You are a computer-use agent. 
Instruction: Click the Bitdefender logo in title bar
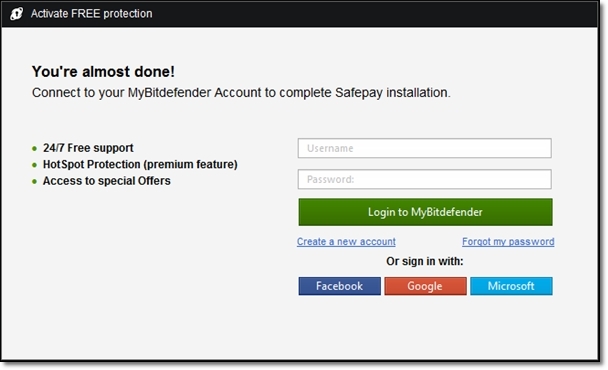click(x=16, y=14)
